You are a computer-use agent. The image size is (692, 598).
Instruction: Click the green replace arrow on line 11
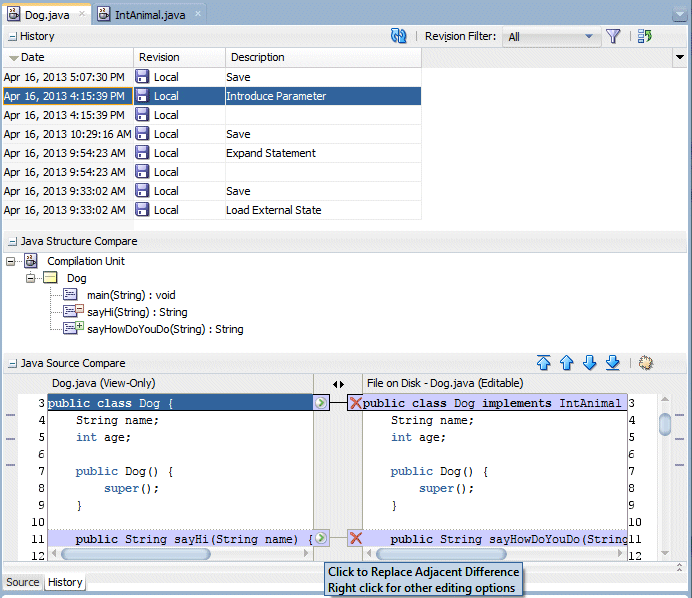tap(321, 538)
